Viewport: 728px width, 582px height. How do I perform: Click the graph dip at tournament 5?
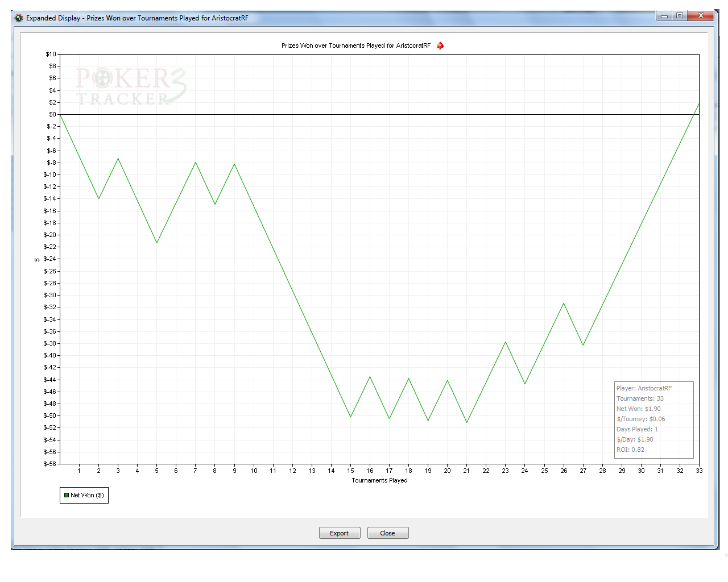click(x=157, y=243)
